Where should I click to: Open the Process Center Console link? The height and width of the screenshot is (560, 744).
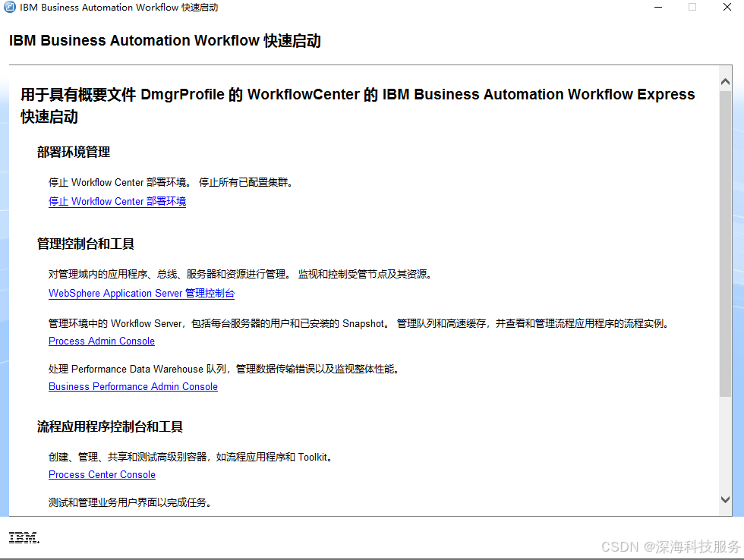click(x=102, y=475)
